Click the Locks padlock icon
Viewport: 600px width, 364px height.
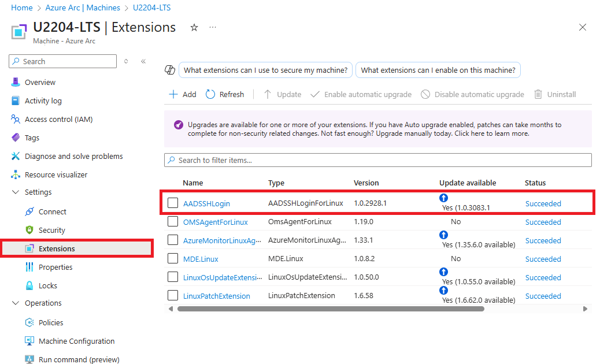29,285
